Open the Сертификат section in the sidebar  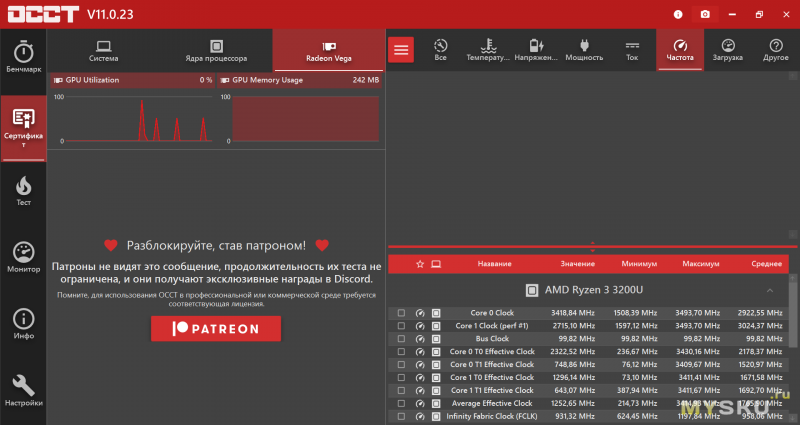click(23, 129)
